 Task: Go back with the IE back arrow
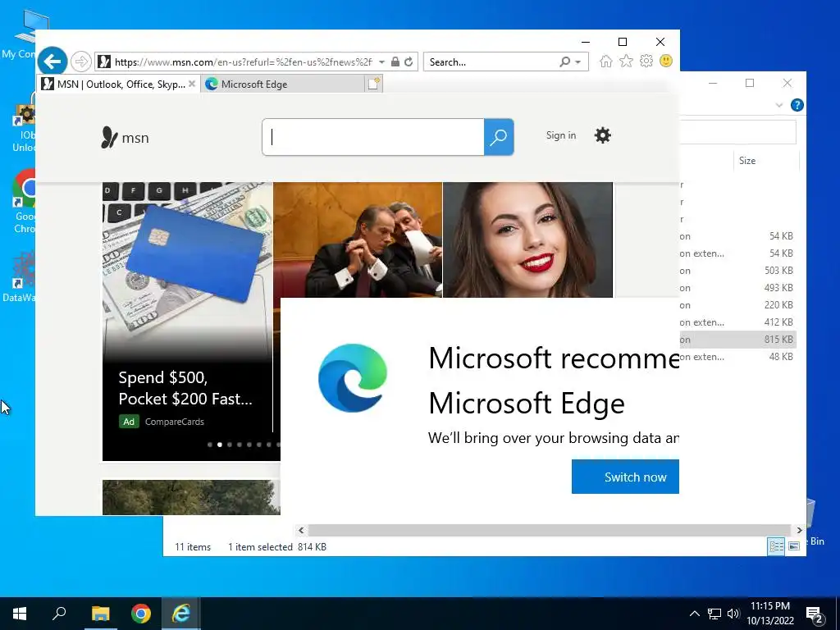click(52, 62)
